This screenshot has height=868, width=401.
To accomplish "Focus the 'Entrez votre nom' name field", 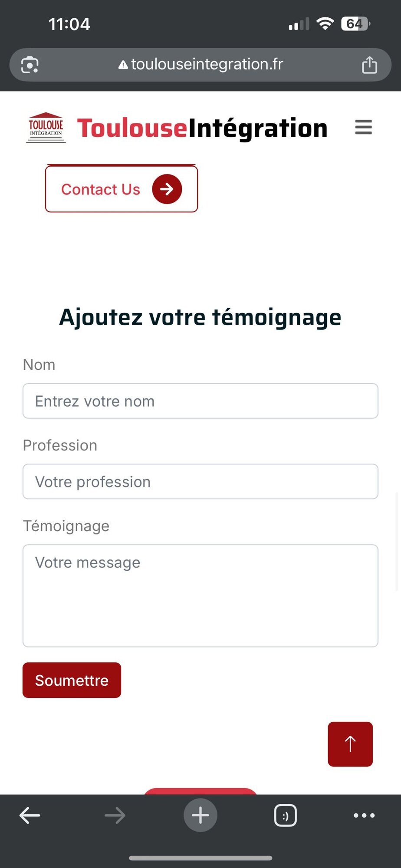I will click(x=200, y=401).
